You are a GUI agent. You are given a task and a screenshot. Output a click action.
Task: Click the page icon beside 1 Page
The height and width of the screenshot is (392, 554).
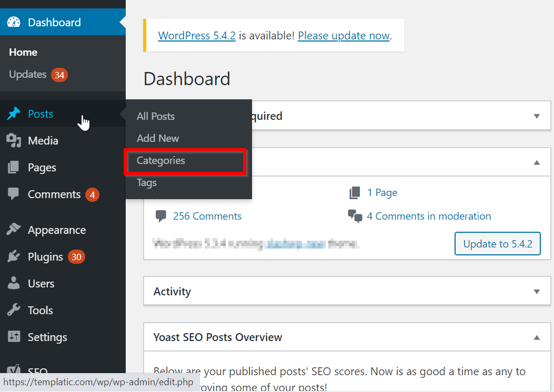(x=355, y=193)
